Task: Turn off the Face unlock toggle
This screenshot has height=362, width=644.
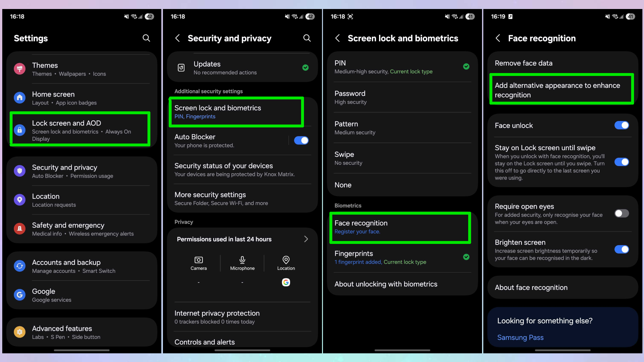Action: pos(621,125)
